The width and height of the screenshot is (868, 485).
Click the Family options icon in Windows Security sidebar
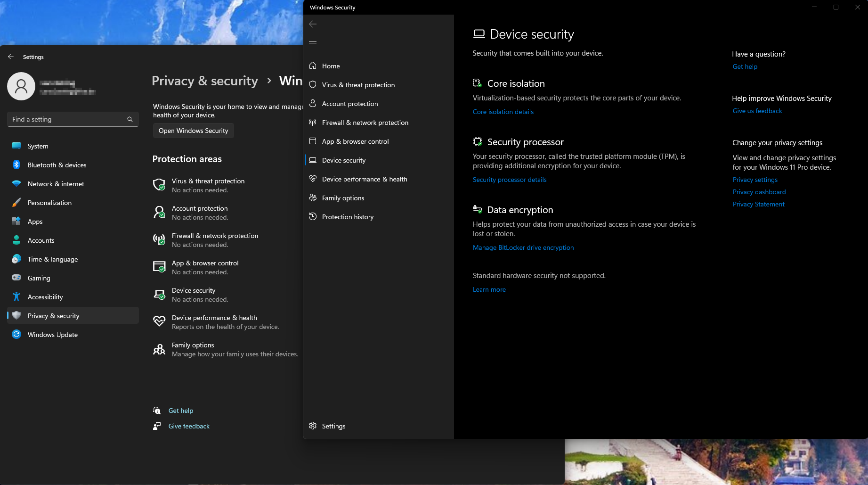(x=313, y=197)
